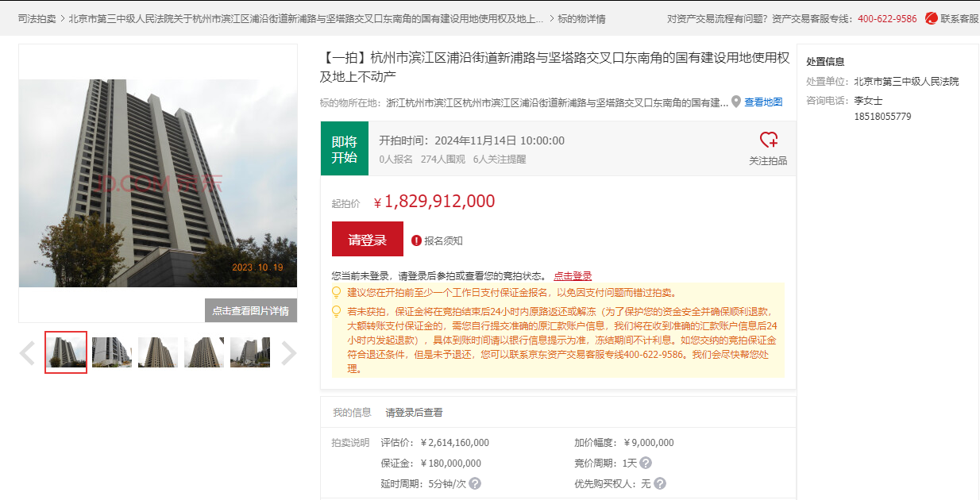The height and width of the screenshot is (500, 980).
Task: Switch to 我的信息 tab
Action: point(352,413)
